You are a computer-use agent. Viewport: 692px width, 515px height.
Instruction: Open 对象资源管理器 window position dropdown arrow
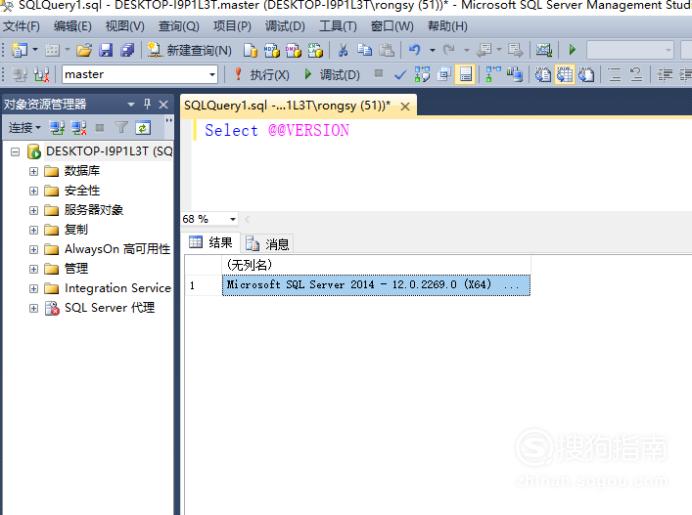[x=131, y=105]
